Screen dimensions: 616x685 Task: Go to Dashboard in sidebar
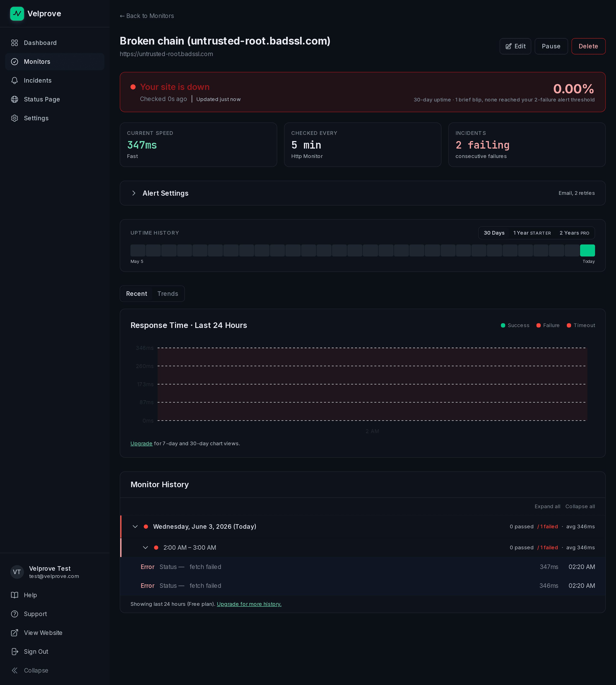pos(55,43)
